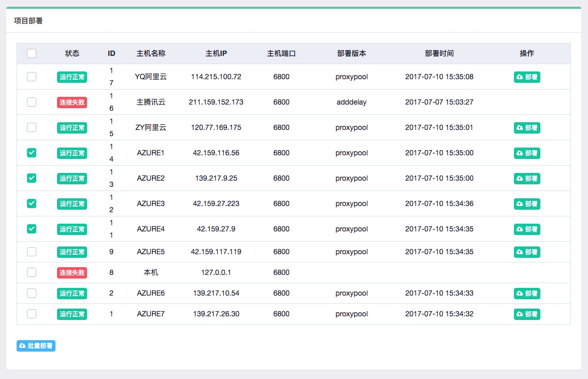588x379 pixels.
Task: Tick the ZY阿里云 row checkbox
Action: pos(32,127)
